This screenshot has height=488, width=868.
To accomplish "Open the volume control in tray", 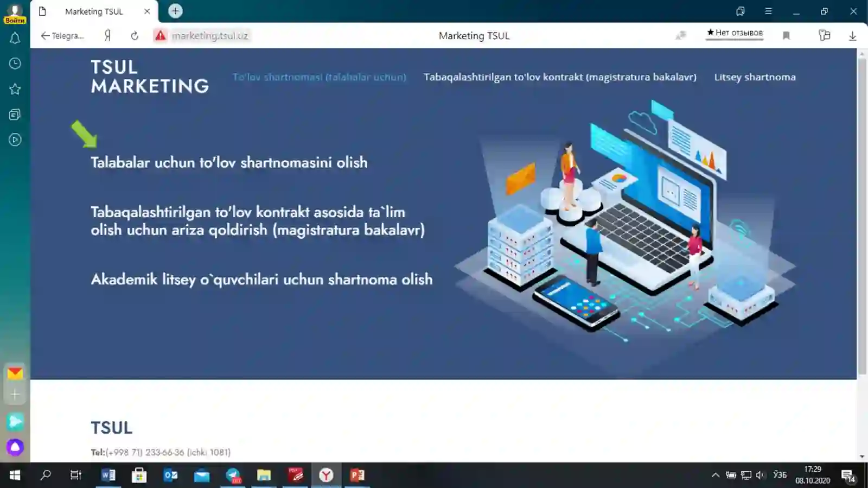I will pos(759,476).
